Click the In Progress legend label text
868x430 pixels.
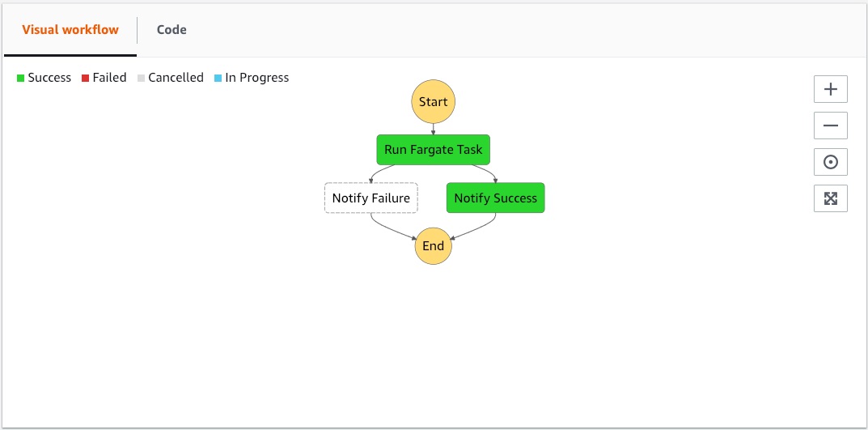click(257, 78)
